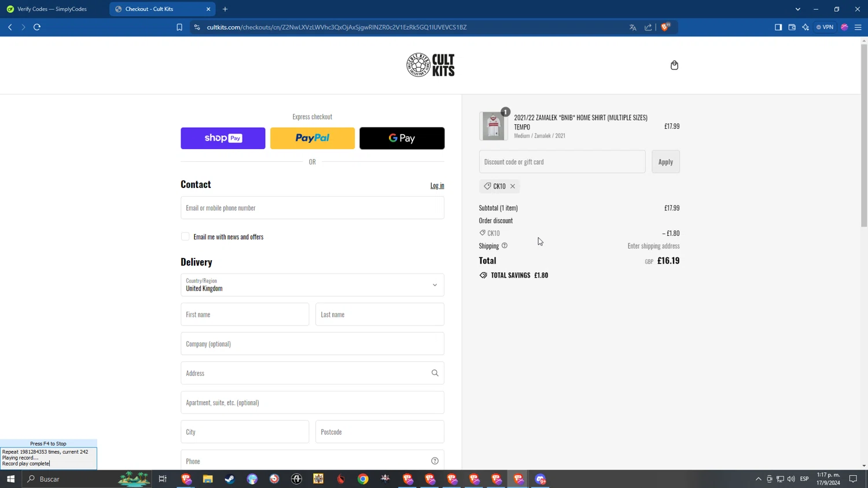Screen dimensions: 868x488
Task: Open the Discord taskbar icon
Action: pos(540,479)
